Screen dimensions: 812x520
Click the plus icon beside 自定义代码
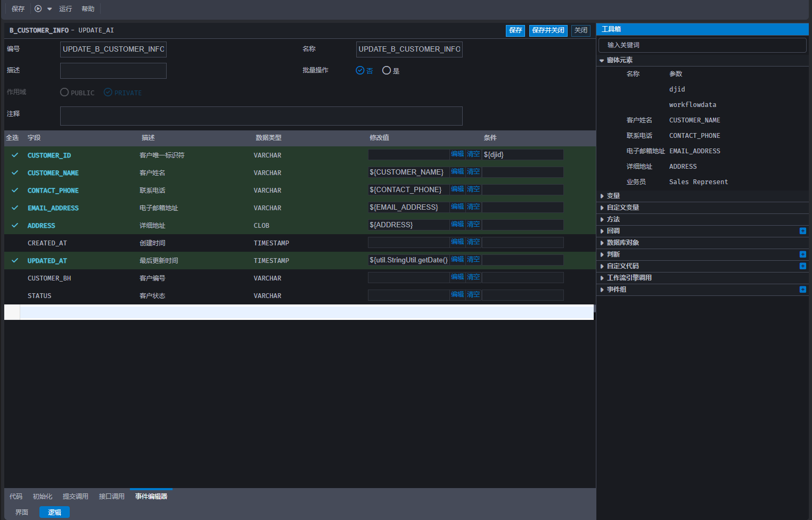(x=802, y=266)
